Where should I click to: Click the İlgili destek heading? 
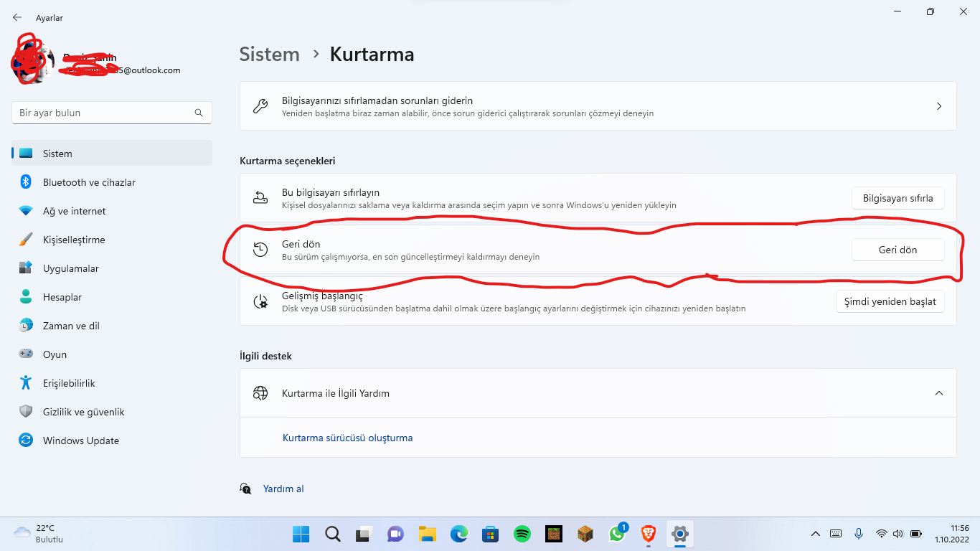pos(266,356)
